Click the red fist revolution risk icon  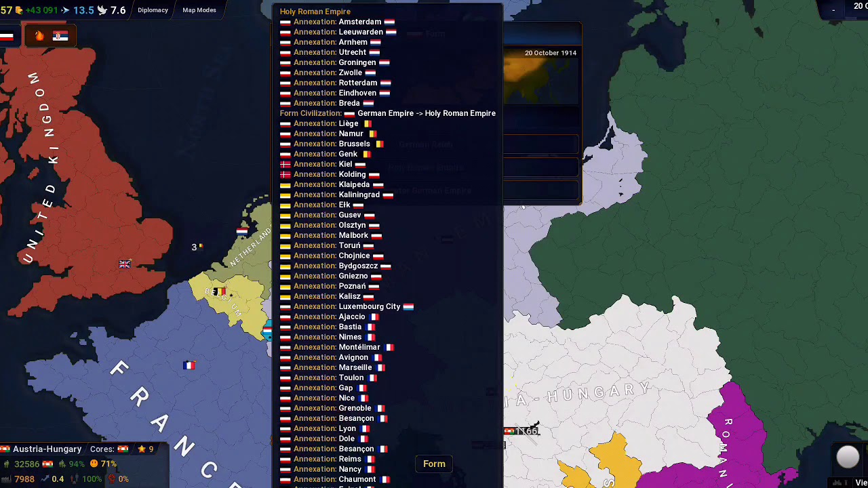(112, 479)
